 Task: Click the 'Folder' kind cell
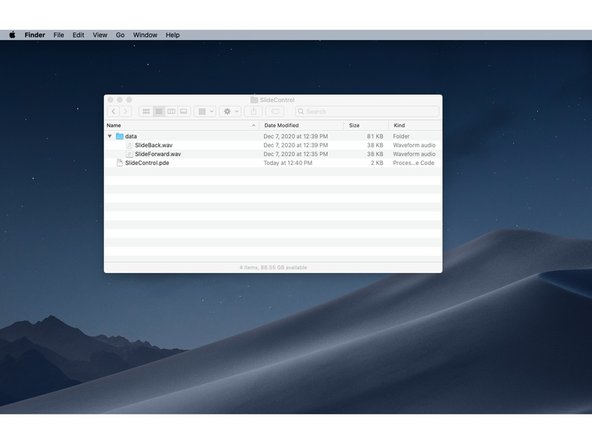[401, 136]
